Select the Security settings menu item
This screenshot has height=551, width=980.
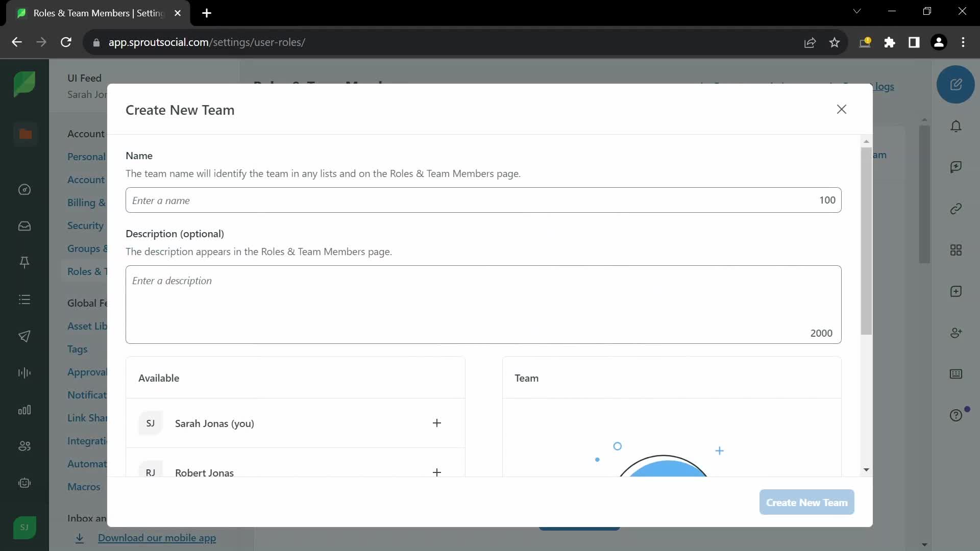click(x=85, y=226)
